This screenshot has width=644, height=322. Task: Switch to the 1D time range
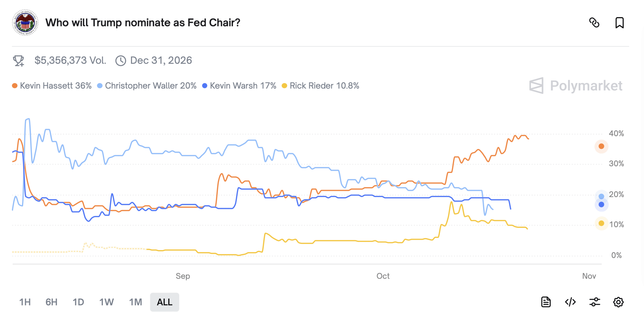click(78, 302)
